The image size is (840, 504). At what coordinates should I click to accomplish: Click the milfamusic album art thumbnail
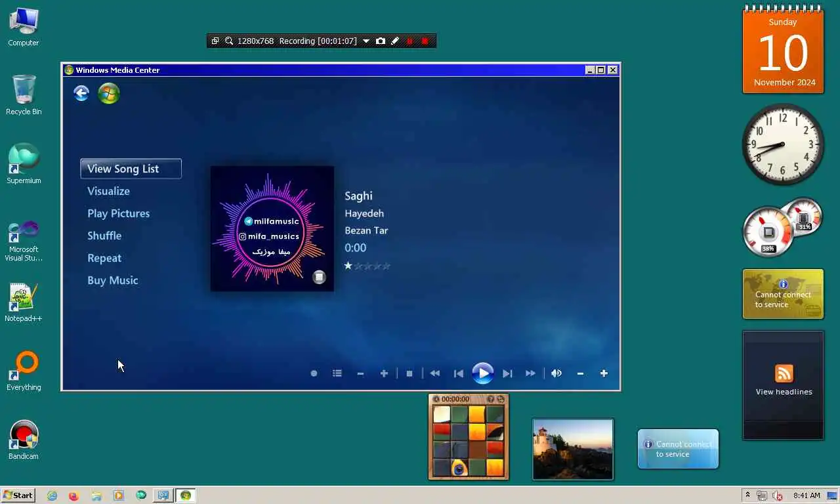pyautogui.click(x=272, y=228)
